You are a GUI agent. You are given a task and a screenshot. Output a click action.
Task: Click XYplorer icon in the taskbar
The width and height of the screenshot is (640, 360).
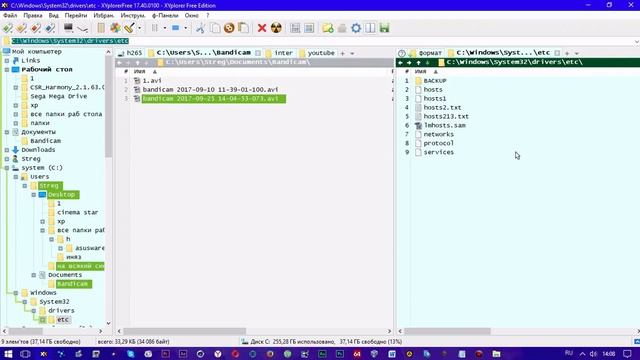[43, 353]
